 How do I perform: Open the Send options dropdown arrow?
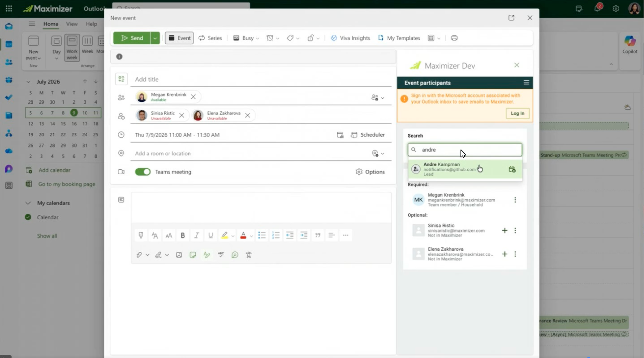point(155,38)
